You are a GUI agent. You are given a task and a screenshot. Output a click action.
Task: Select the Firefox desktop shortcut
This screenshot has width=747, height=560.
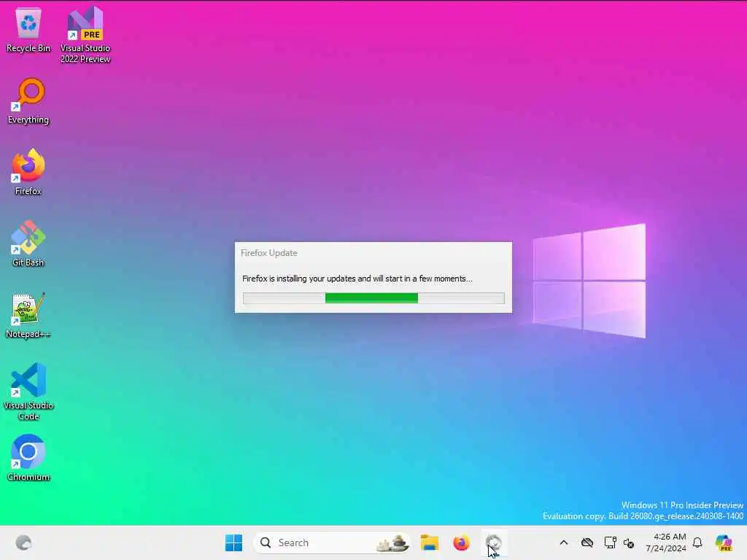28,172
